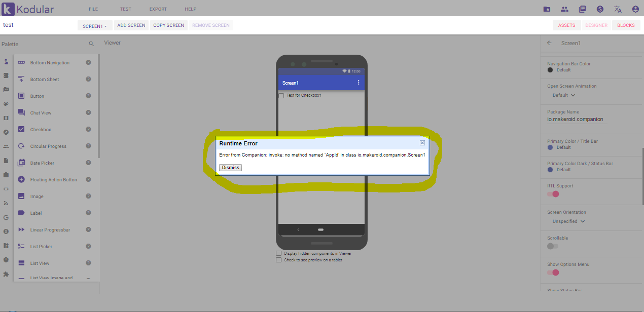This screenshot has height=312, width=644.
Task: Toggle the Scrollable switch
Action: 553,246
